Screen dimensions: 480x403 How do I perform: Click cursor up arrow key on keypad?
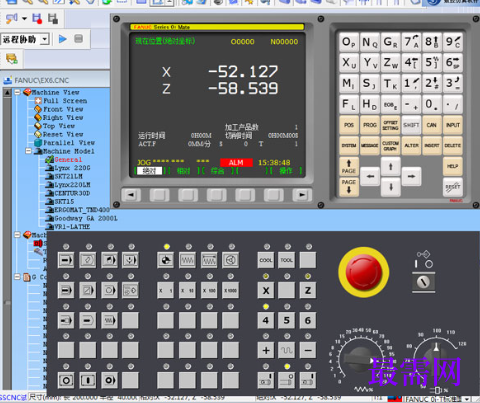[x=391, y=166]
